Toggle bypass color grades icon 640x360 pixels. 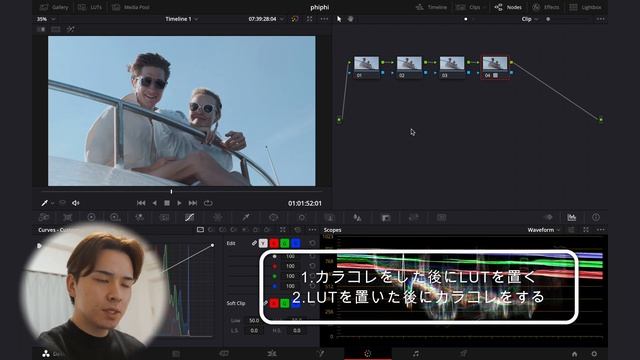click(295, 19)
